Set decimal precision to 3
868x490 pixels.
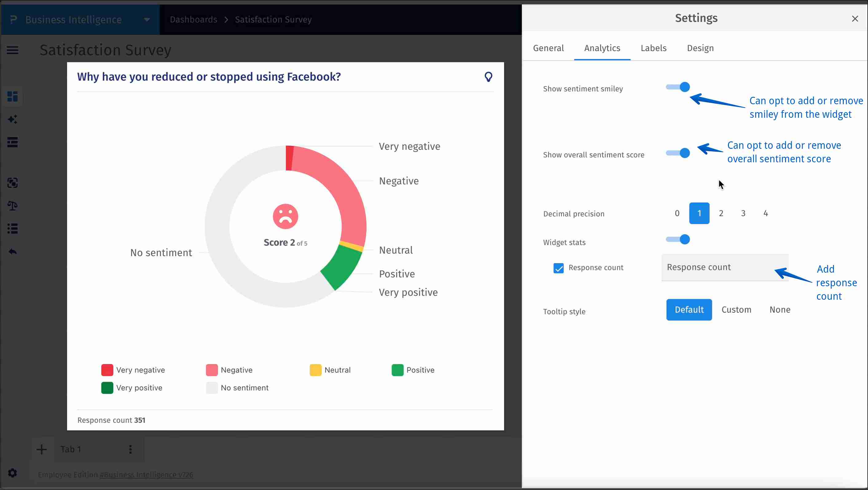[x=743, y=213]
